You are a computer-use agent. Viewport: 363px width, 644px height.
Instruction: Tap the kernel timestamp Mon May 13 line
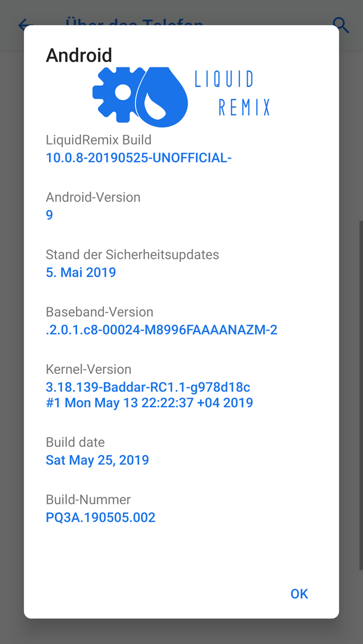149,403
